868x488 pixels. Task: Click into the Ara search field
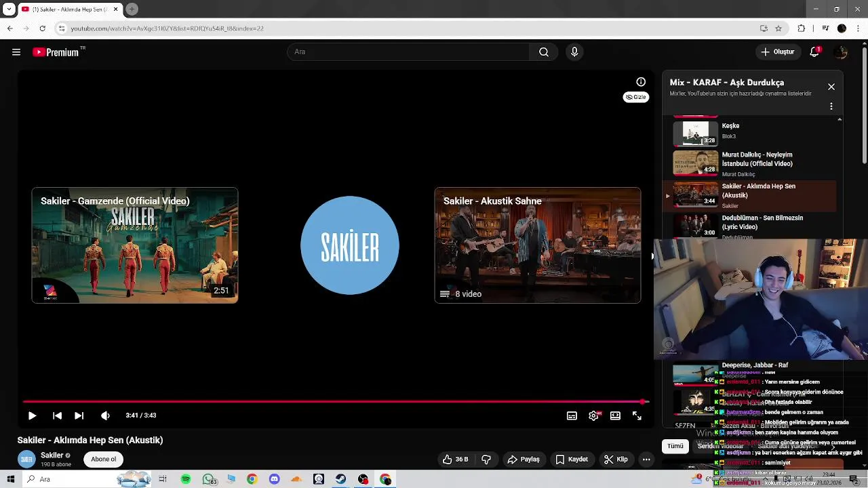coord(408,52)
